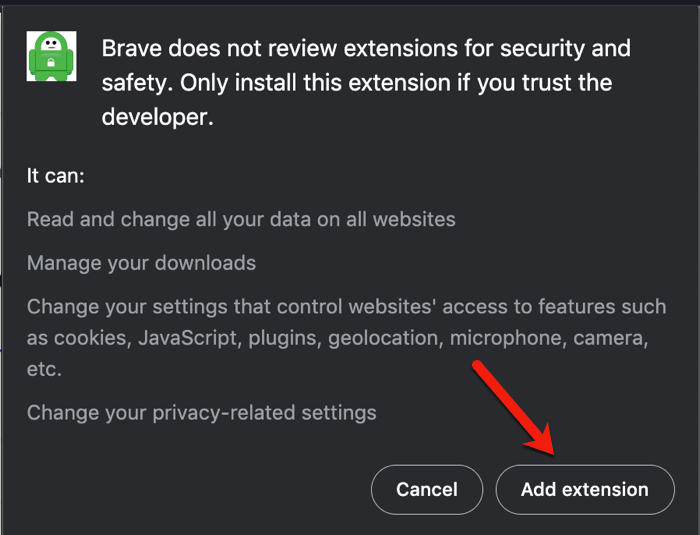Click the word "developer." in the warning

[159, 116]
